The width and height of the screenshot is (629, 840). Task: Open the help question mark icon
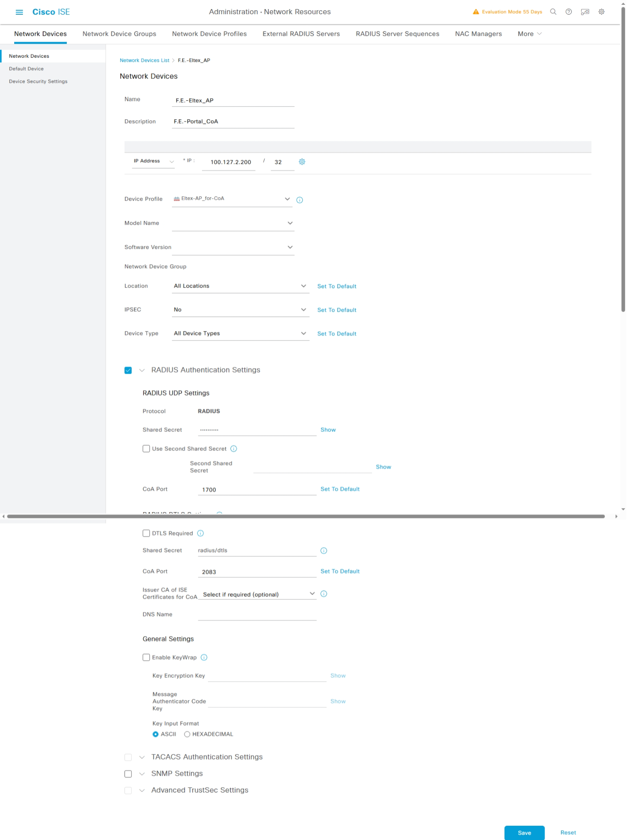pos(569,12)
